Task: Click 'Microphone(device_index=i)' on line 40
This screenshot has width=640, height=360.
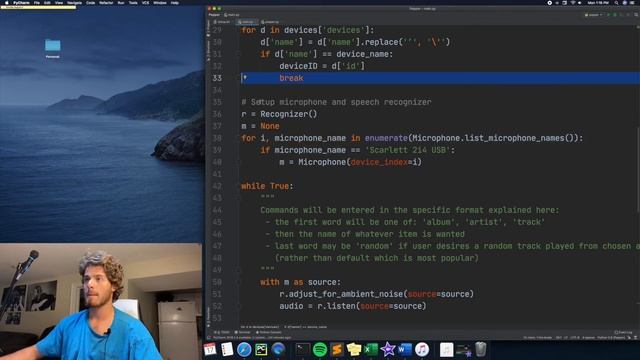Action: tap(360, 162)
